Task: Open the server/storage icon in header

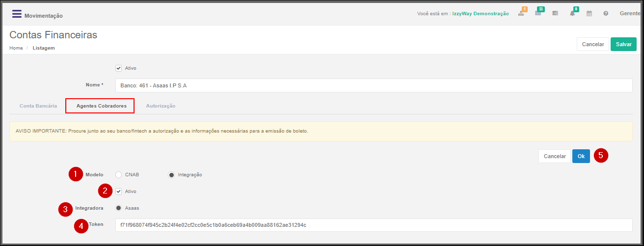Action: (x=555, y=14)
